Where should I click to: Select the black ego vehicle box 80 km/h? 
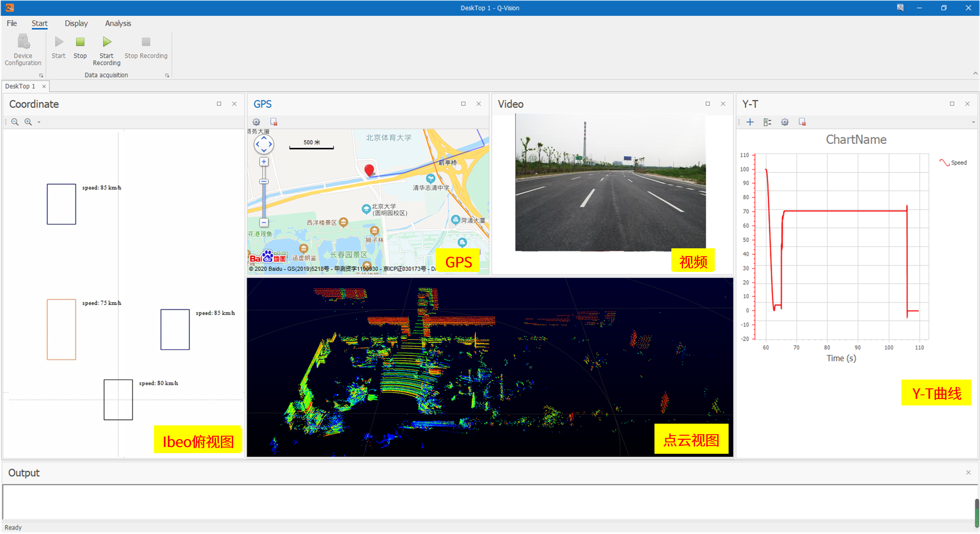coord(118,400)
